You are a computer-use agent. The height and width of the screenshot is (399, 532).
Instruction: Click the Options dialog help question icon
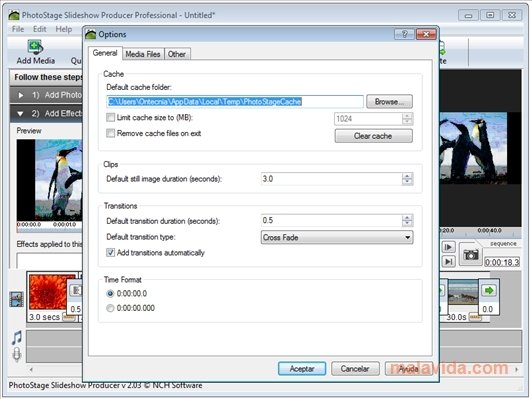[x=404, y=34]
